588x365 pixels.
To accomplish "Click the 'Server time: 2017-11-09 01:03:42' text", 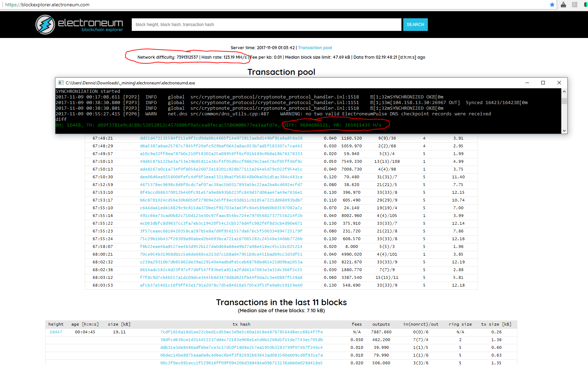I will (262, 48).
